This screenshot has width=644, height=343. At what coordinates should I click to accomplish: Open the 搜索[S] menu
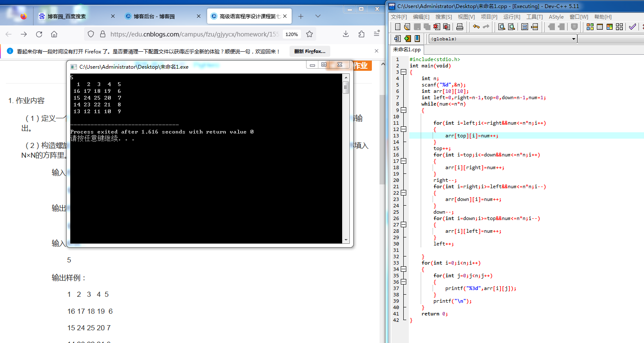pyautogui.click(x=444, y=17)
